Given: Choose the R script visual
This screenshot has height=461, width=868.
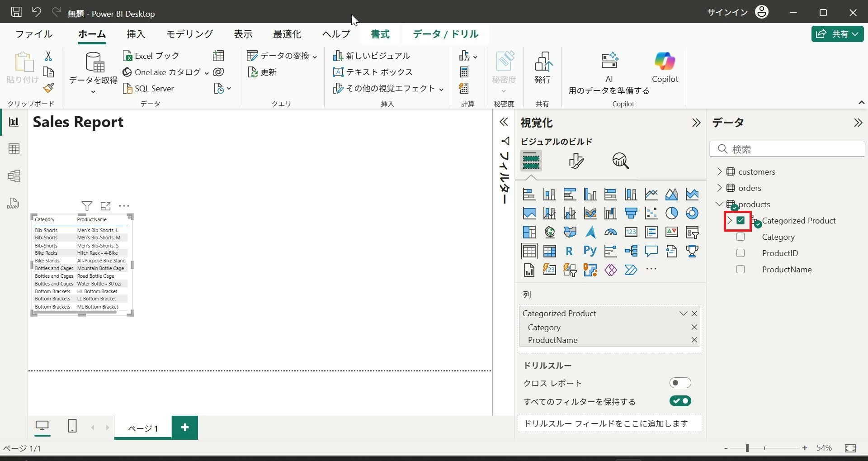Looking at the screenshot, I should pyautogui.click(x=569, y=251).
